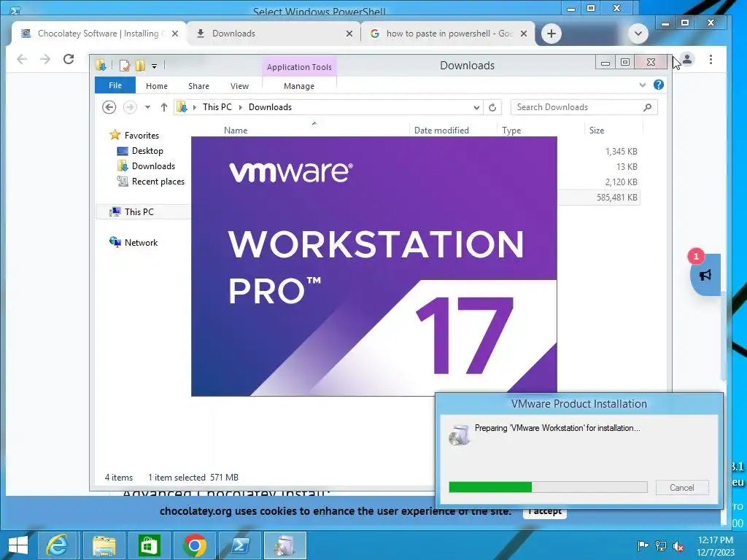Go back in Explorer navigation

(x=109, y=107)
